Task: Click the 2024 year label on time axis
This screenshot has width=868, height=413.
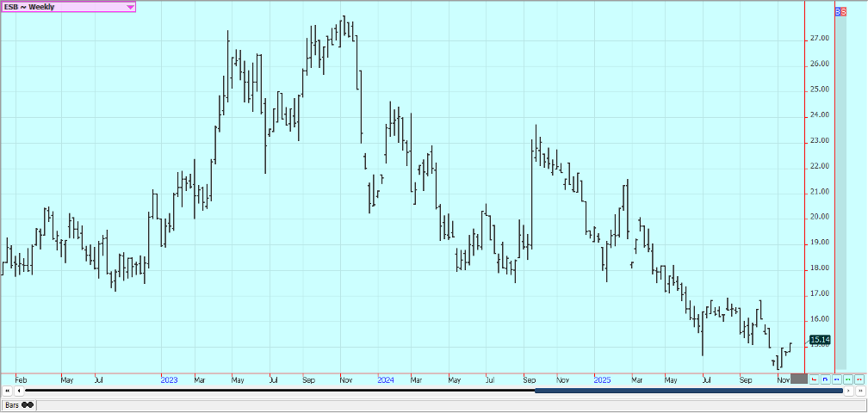Action: click(x=386, y=379)
